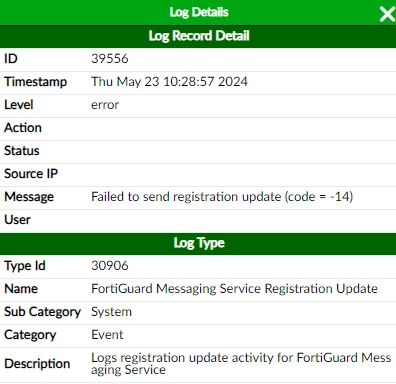The width and height of the screenshot is (396, 384).
Task: Click the Log Record Detail section header
Action: tap(199, 36)
